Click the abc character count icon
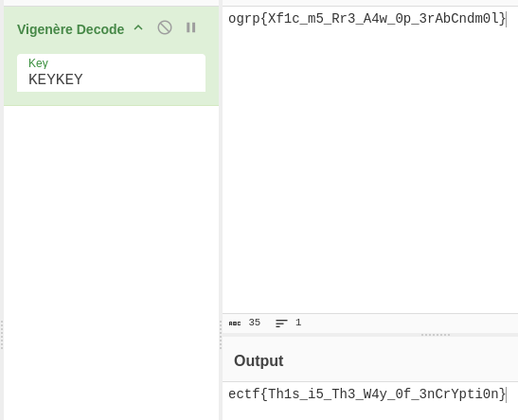The width and height of the screenshot is (518, 420). click(235, 324)
